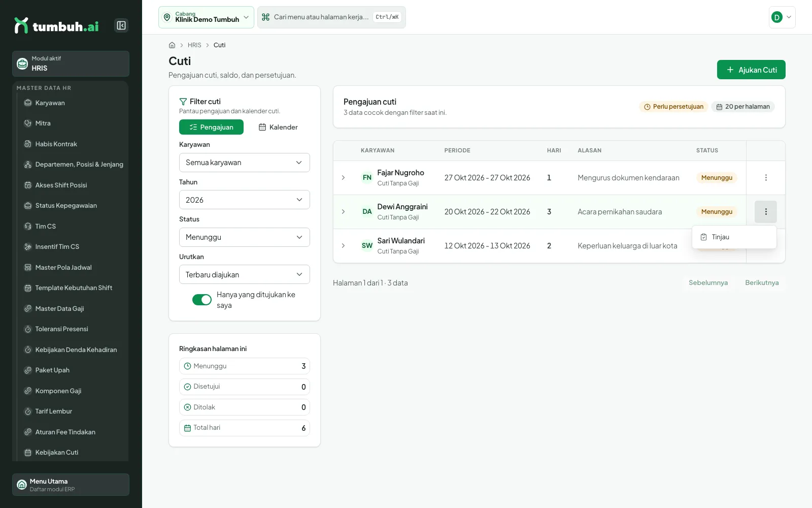Click the Toleransi Presensi timer icon
Image resolution: width=812 pixels, height=508 pixels.
(28, 329)
